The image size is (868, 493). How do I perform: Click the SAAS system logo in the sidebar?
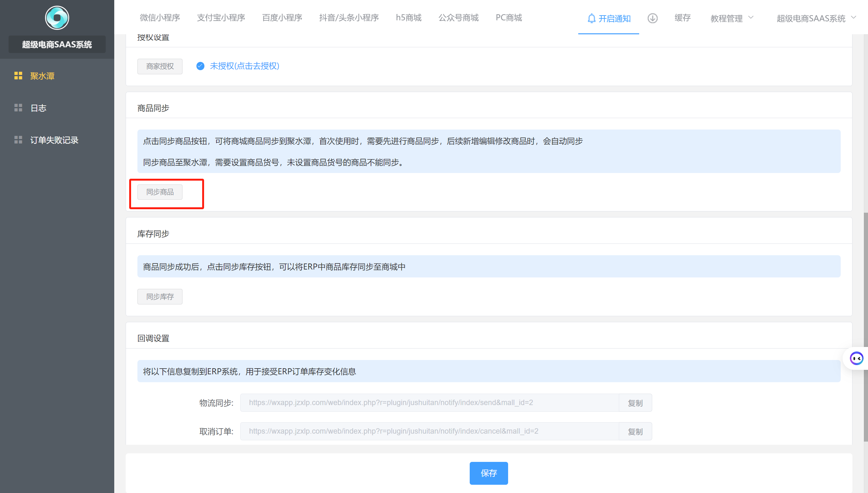point(57,17)
